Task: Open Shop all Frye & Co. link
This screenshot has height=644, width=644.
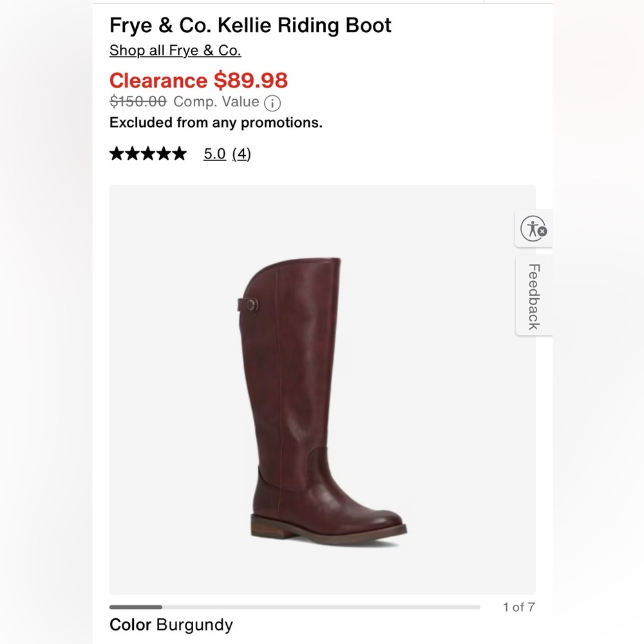Action: tap(175, 50)
